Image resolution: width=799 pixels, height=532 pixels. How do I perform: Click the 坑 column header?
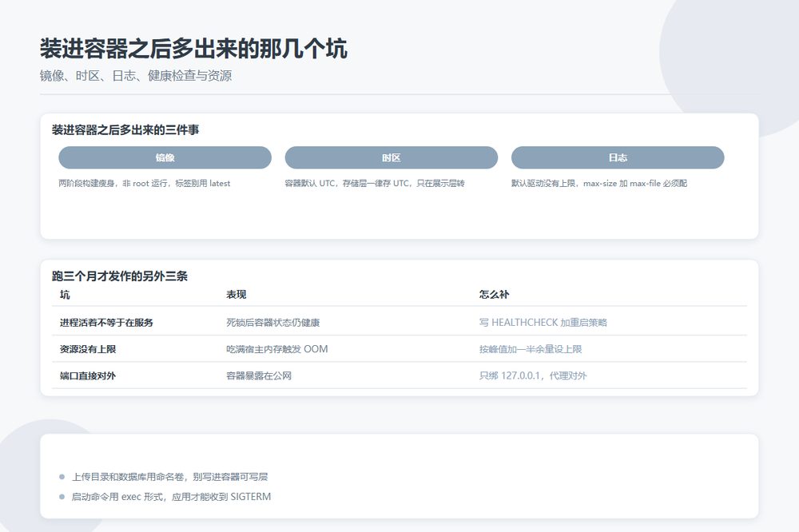click(65, 295)
